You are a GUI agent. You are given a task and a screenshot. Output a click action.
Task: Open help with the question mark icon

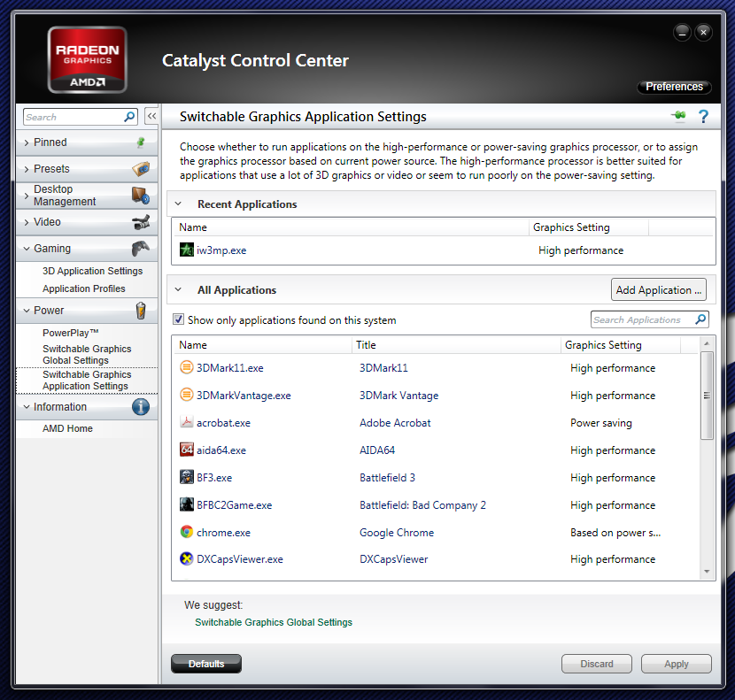[x=703, y=116]
